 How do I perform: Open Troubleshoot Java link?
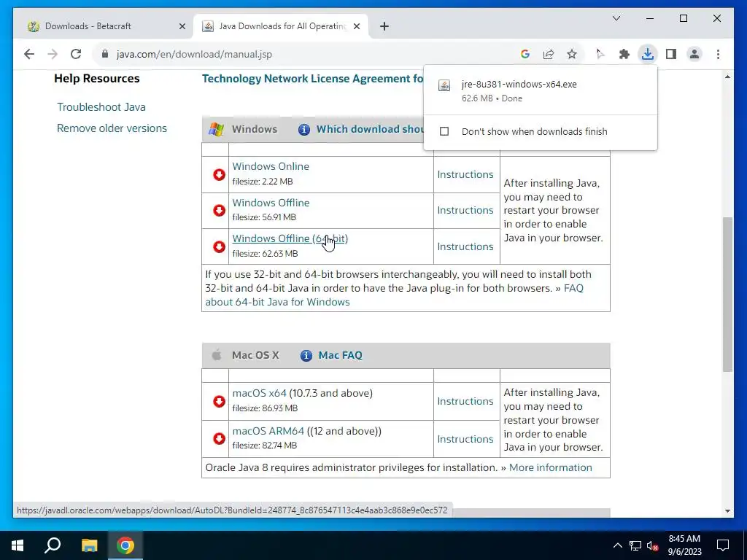[x=101, y=107]
